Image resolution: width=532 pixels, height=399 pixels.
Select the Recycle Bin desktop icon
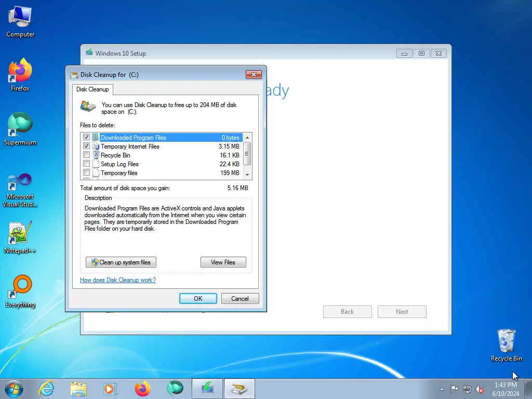tap(506, 345)
